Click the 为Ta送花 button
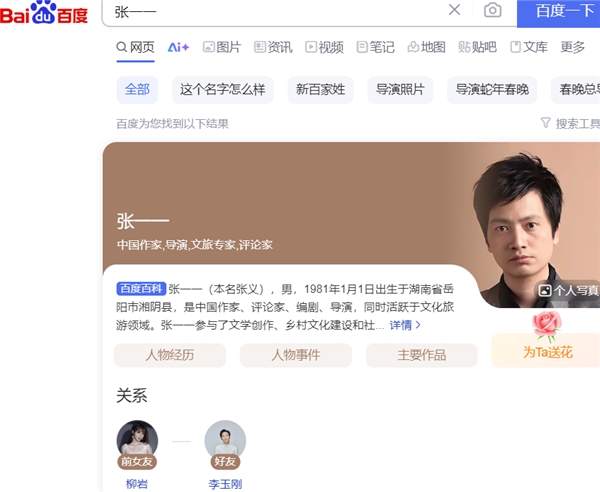This screenshot has height=492, width=600. (x=547, y=352)
